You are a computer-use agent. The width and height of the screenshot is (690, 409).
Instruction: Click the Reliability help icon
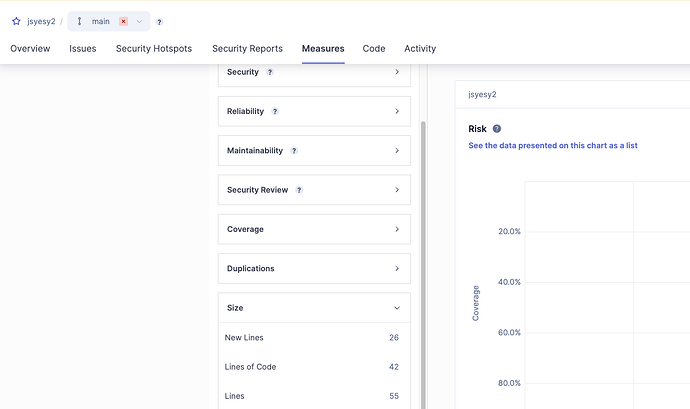point(275,111)
